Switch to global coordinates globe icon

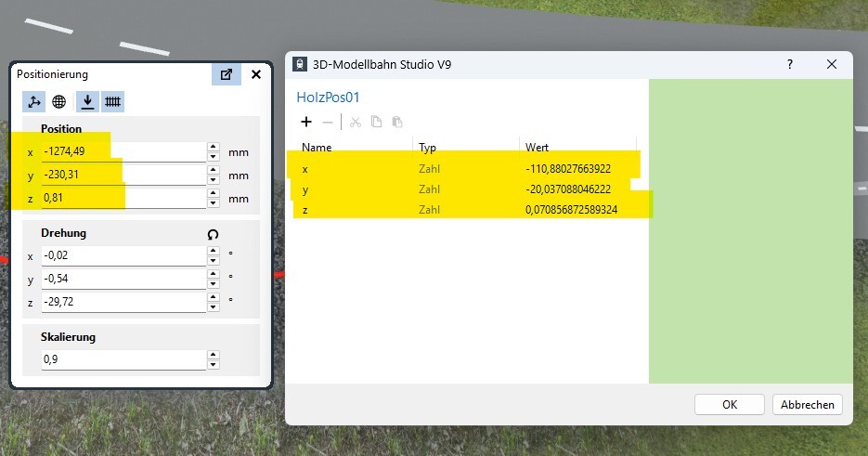point(58,102)
